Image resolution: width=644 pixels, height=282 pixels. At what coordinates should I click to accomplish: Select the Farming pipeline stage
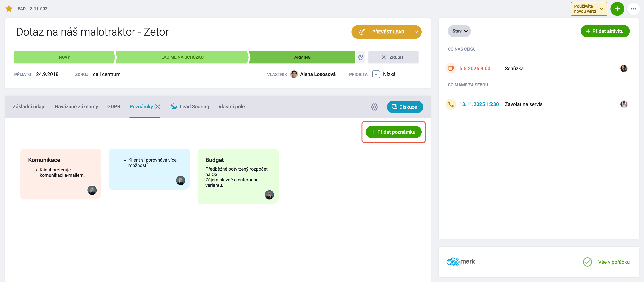(x=302, y=57)
